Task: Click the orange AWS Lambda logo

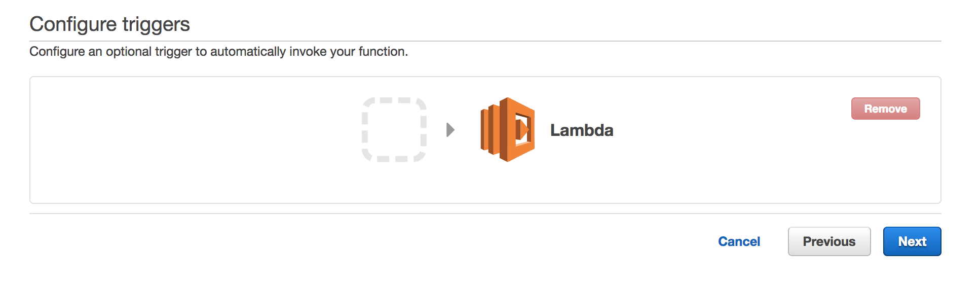Action: point(507,130)
